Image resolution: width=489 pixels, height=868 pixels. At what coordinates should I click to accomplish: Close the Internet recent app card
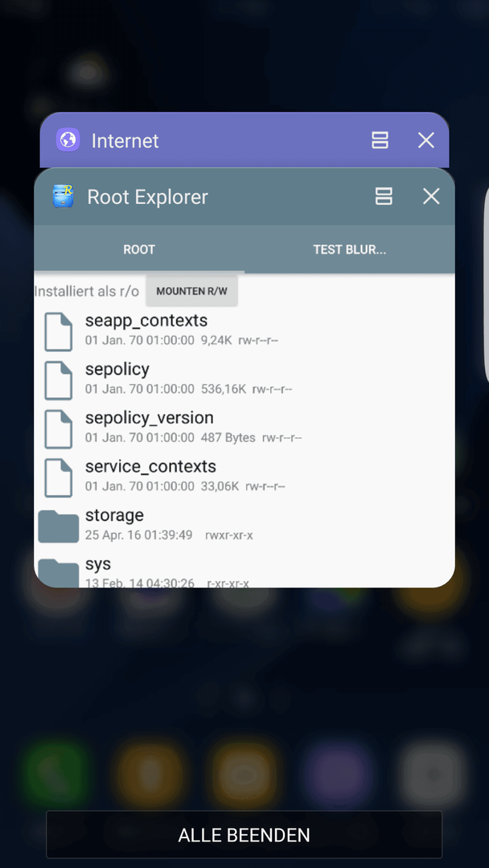(x=426, y=141)
